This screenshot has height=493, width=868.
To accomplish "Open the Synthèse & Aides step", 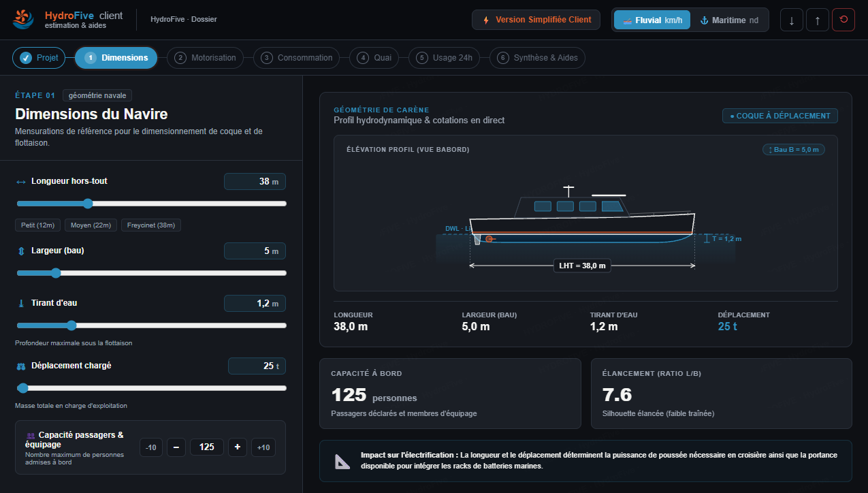I will pyautogui.click(x=537, y=58).
